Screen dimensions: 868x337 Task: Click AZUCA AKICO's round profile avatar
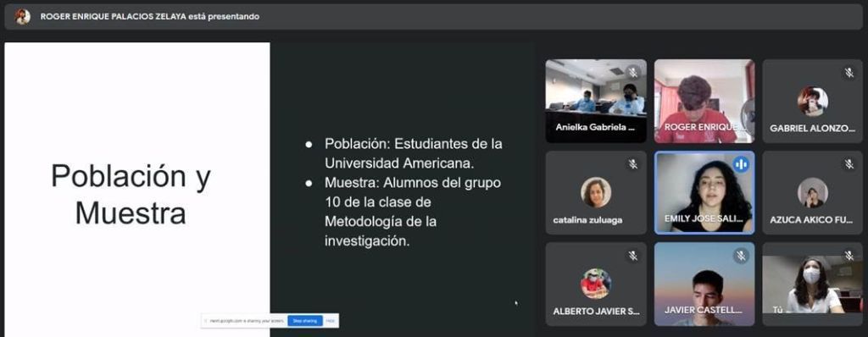point(813,192)
